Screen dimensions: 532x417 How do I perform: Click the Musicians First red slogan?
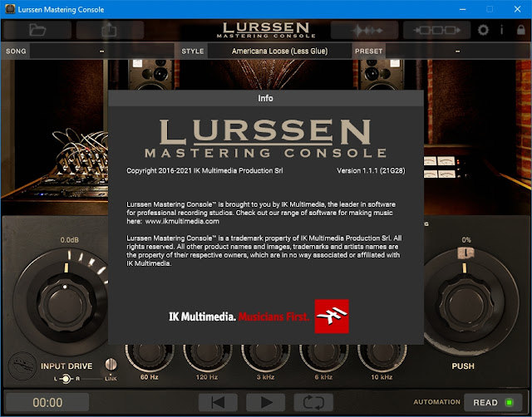click(273, 316)
